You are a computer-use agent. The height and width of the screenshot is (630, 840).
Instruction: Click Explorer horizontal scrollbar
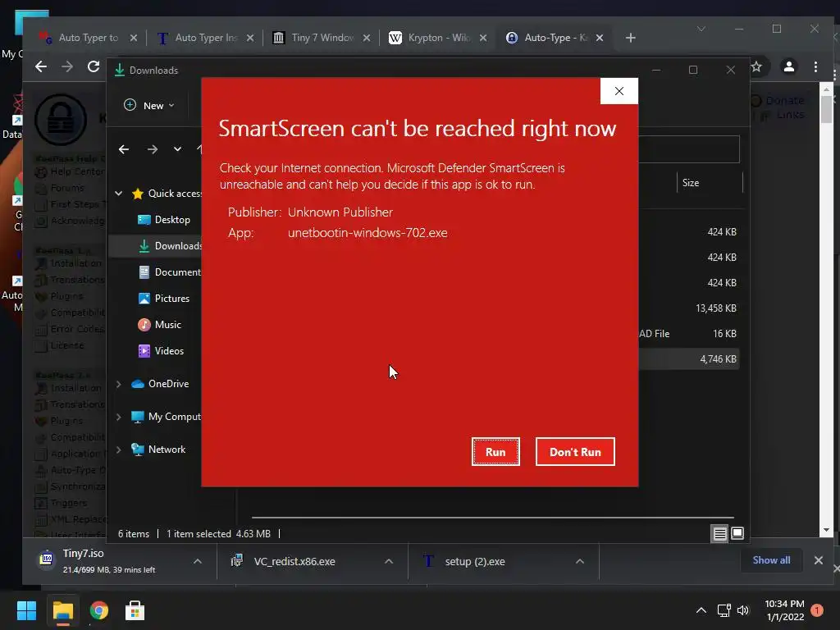click(x=493, y=518)
